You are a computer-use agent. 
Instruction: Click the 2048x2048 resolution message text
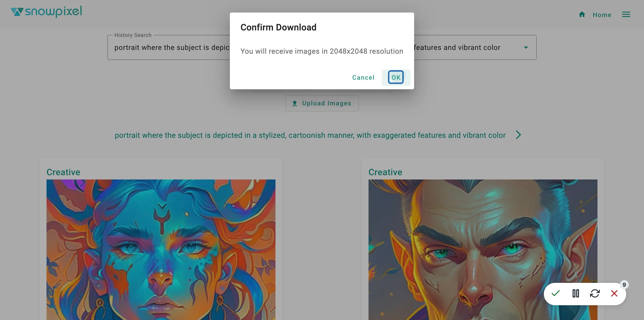pos(322,51)
